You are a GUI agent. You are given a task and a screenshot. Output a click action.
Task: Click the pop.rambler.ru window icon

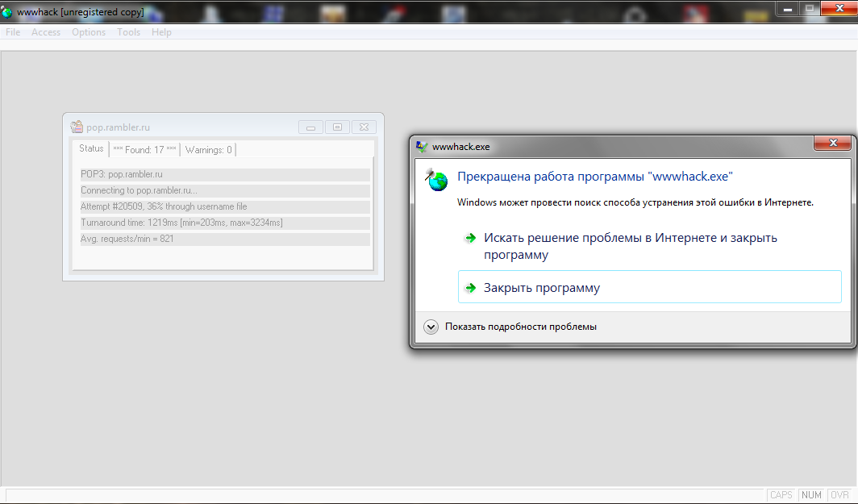pos(77,127)
